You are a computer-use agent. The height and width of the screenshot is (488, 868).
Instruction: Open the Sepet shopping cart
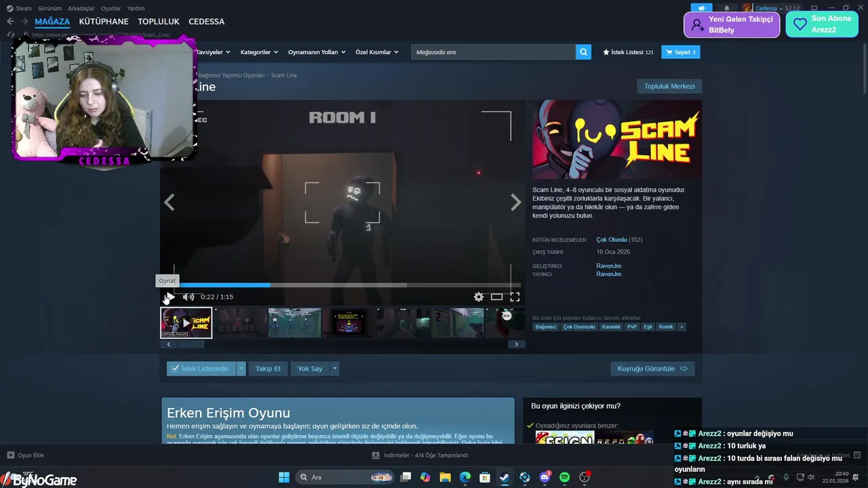point(680,52)
